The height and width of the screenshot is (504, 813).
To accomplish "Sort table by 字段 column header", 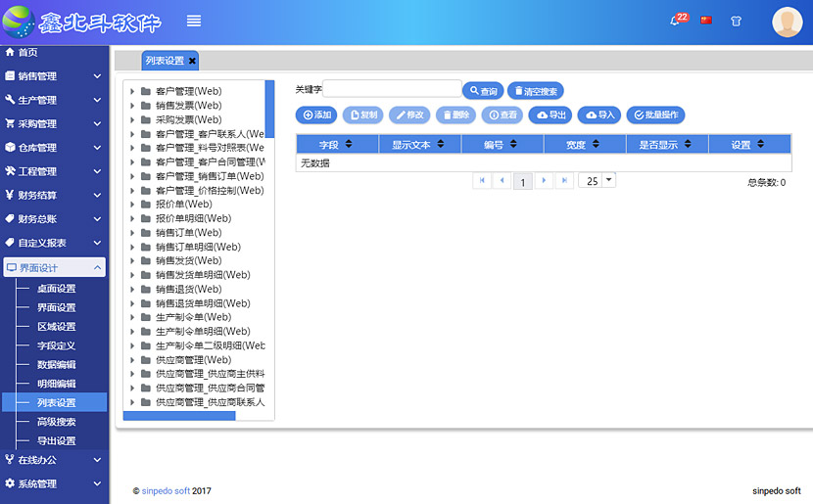I will pyautogui.click(x=337, y=144).
